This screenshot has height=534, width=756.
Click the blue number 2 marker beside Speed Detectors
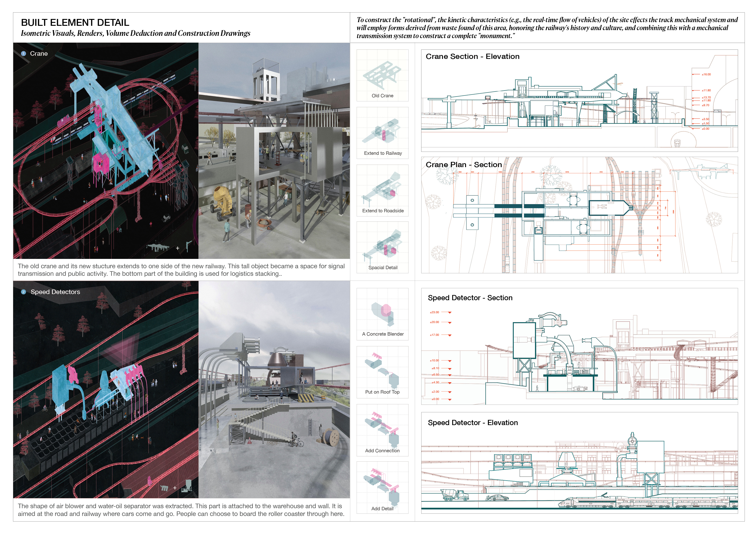[x=23, y=292]
